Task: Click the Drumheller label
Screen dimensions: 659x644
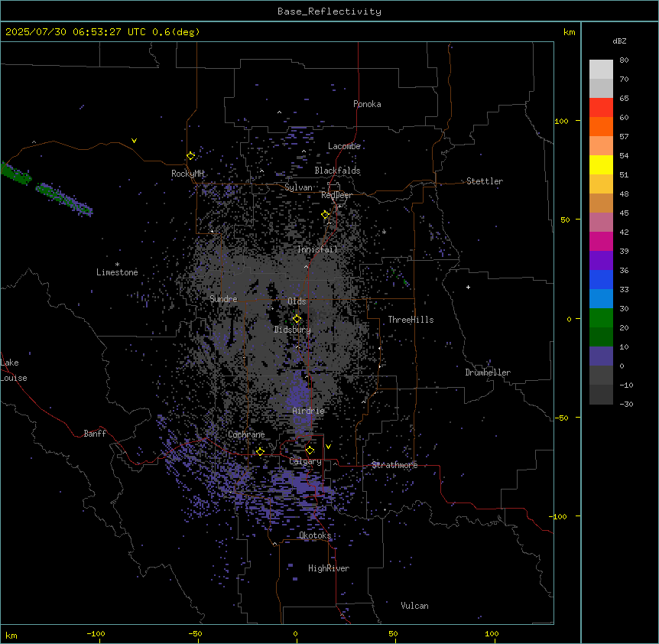Action: (x=488, y=372)
